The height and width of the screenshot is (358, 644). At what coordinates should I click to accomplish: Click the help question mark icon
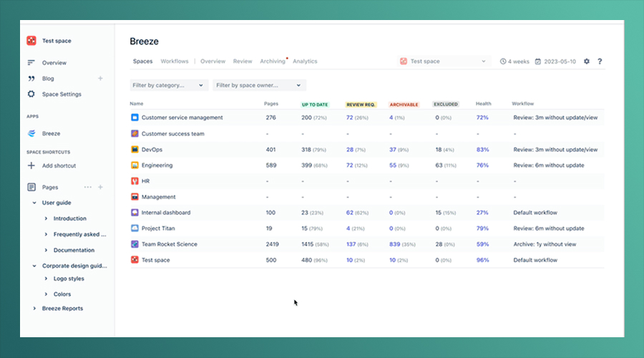pyautogui.click(x=600, y=62)
